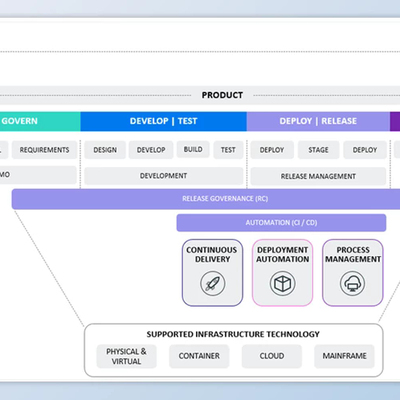Screen dimensions: 400x400
Task: Click the MAINFRAME box
Action: coord(344,356)
